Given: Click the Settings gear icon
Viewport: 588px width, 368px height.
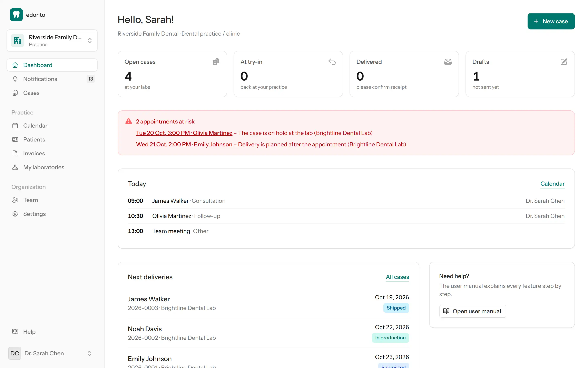Looking at the screenshot, I should click(15, 214).
